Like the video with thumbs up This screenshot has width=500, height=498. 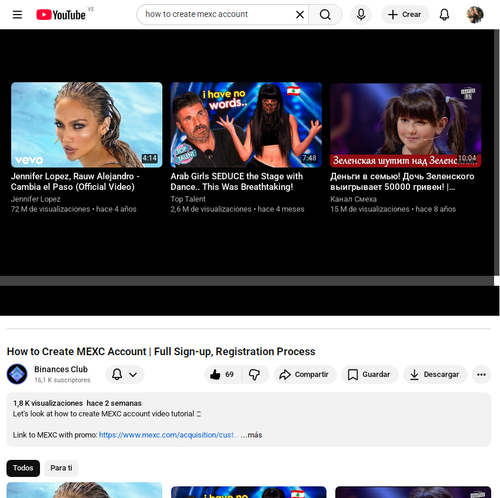click(222, 374)
